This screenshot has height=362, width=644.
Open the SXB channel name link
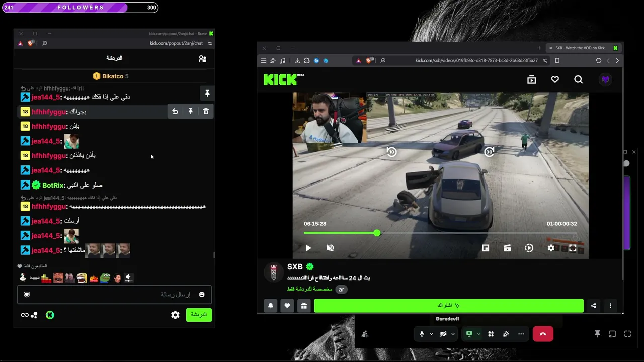coord(295,267)
